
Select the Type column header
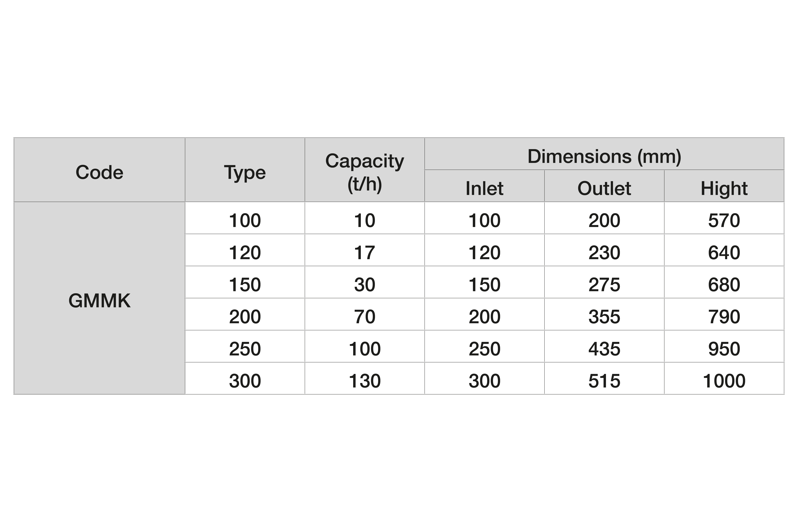[x=245, y=170]
